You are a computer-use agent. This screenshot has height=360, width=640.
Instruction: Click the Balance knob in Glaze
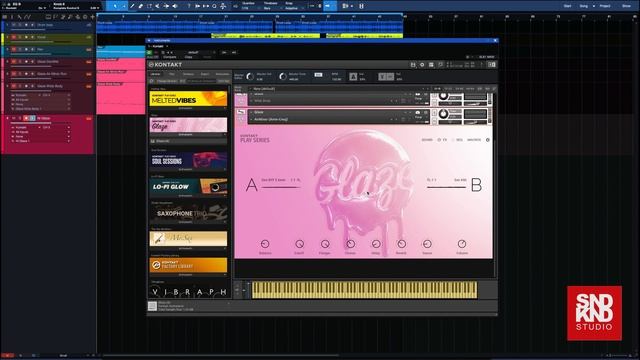click(265, 244)
